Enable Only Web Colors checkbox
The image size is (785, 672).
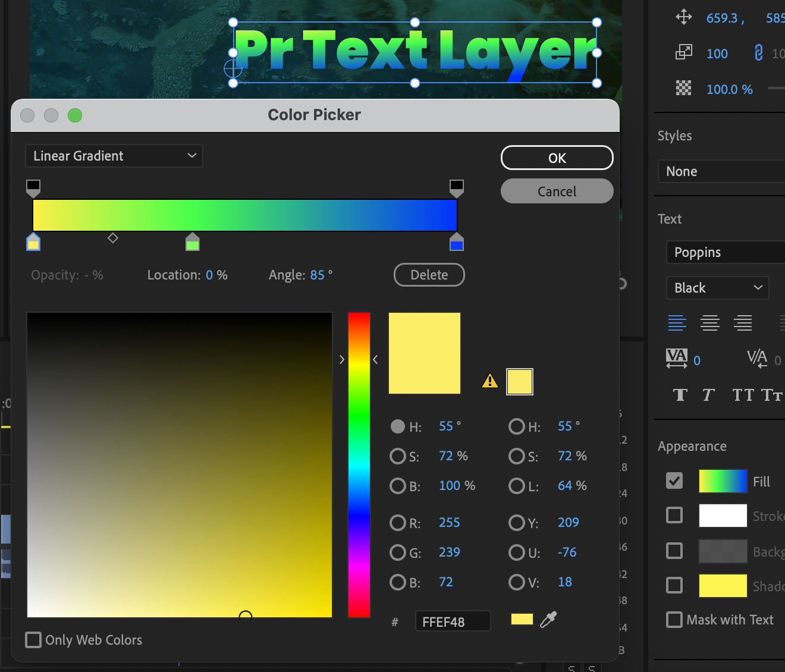(x=34, y=640)
